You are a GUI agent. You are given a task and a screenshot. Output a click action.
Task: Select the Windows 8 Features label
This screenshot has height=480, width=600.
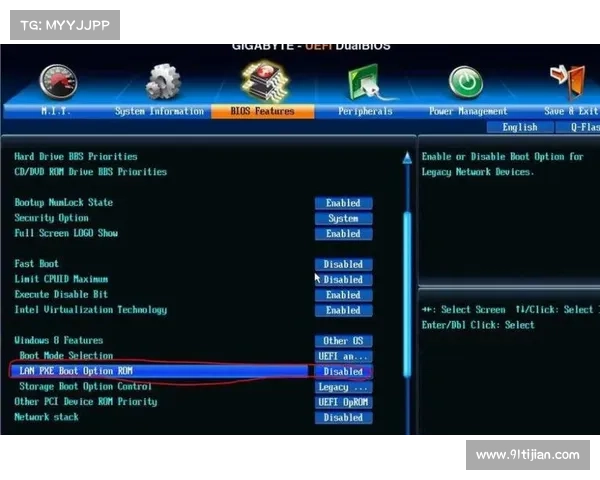pos(59,340)
